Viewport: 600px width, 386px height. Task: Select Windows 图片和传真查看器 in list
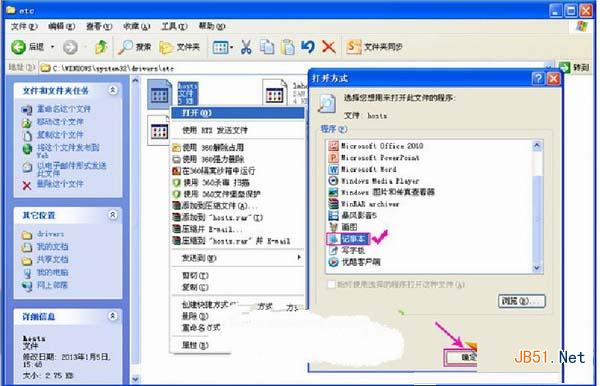tap(382, 192)
